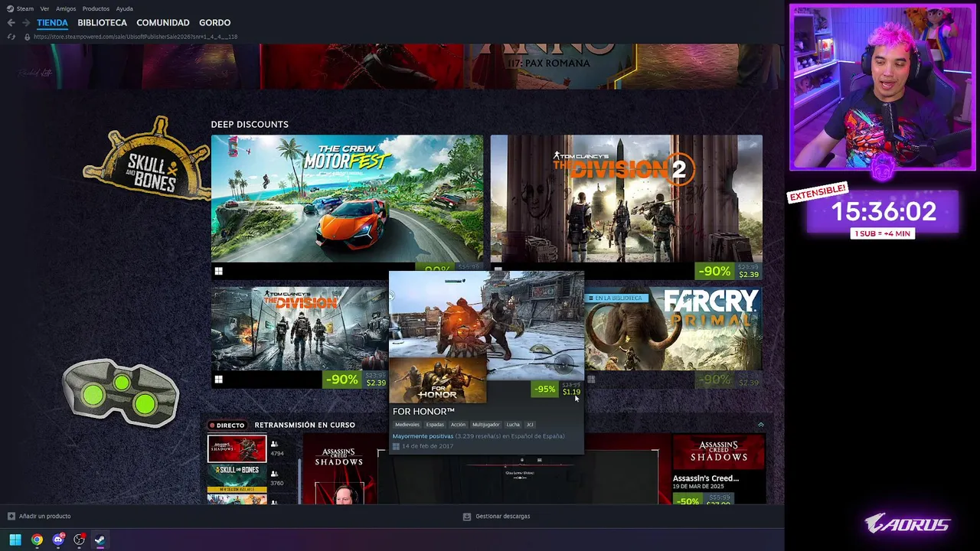Open the Steam text menu
This screenshot has height=551, width=980.
(x=25, y=8)
